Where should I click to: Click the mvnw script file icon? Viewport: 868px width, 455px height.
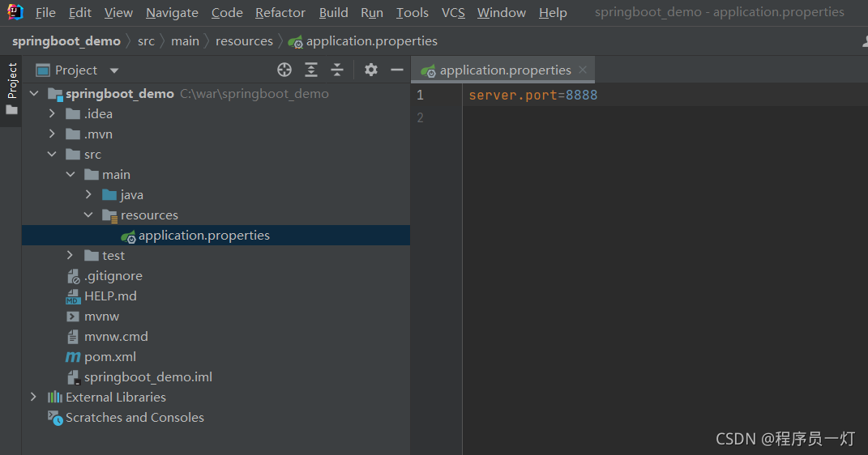(x=72, y=317)
